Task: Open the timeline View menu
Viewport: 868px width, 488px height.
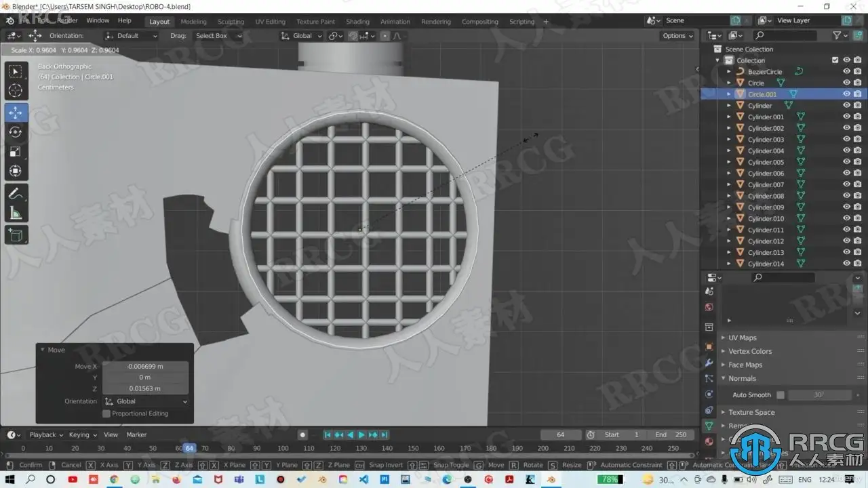Action: (111, 434)
